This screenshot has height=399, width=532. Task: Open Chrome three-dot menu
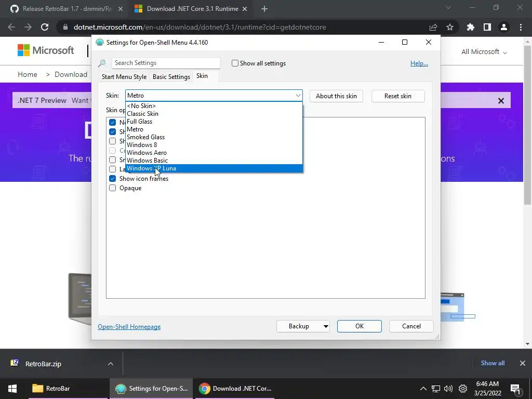click(x=521, y=27)
